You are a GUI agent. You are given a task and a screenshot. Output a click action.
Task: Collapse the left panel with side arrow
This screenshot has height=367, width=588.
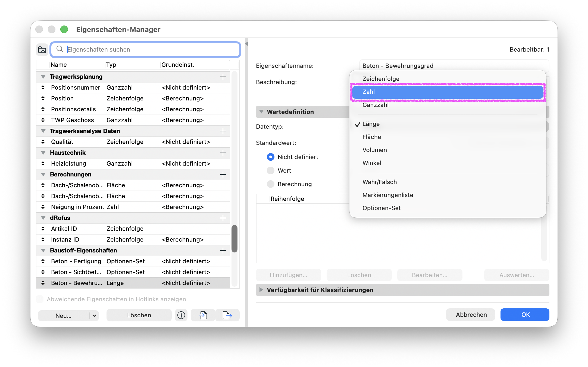point(246,44)
